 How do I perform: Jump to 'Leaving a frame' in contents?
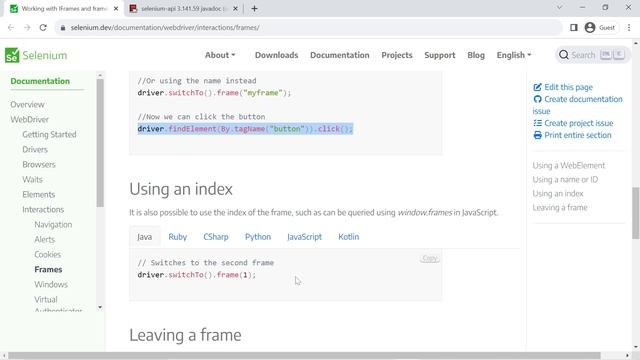[560, 207]
